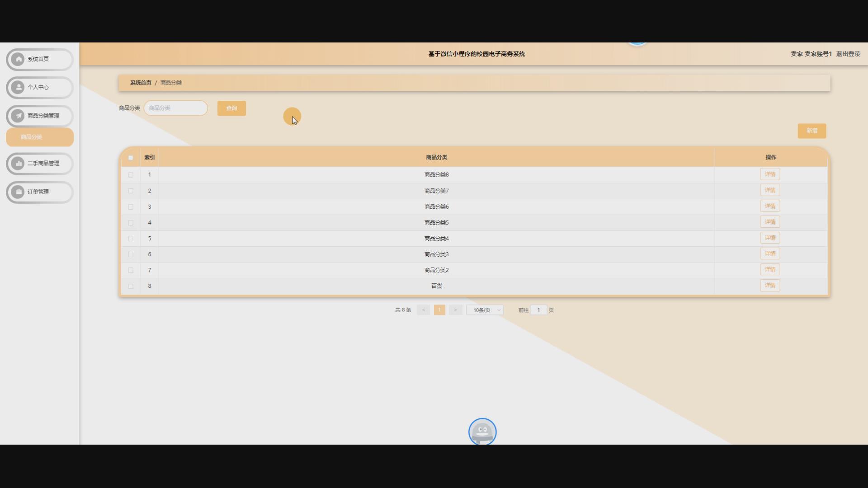Expand the 商品分类管理 sidebar menu
The image size is (868, 488).
point(43,116)
